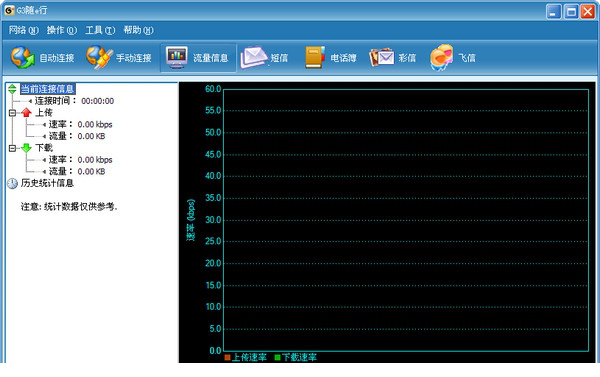The width and height of the screenshot is (600, 377).
Task: Select the 当前连接信息 tree item
Action: [x=47, y=89]
